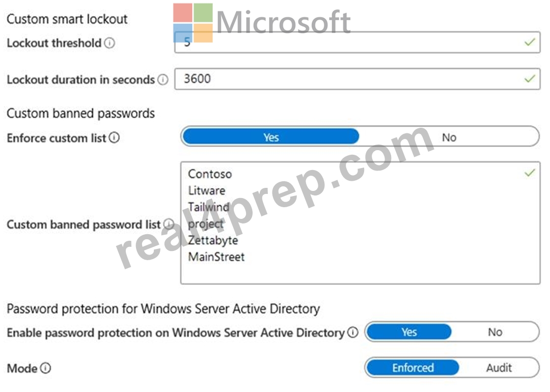
Task: Click inside the Lockout threshold input field
Action: 357,42
